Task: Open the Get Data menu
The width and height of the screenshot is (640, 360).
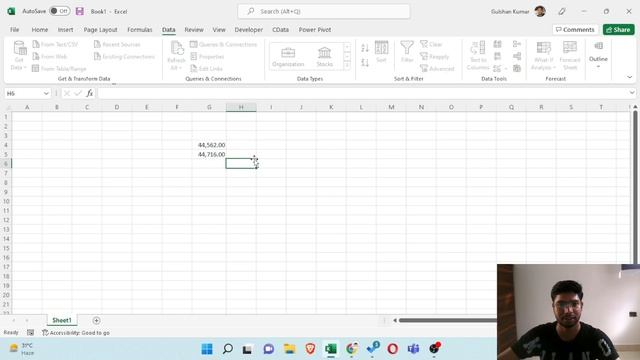Action: (19, 56)
